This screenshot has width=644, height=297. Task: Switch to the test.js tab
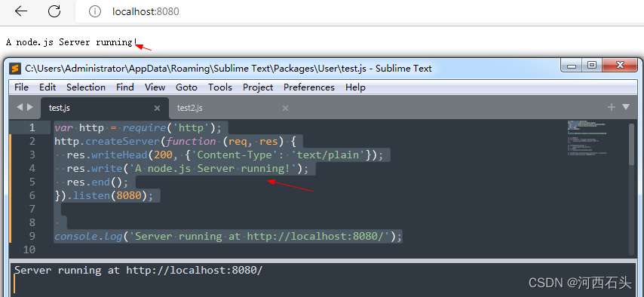pos(105,108)
